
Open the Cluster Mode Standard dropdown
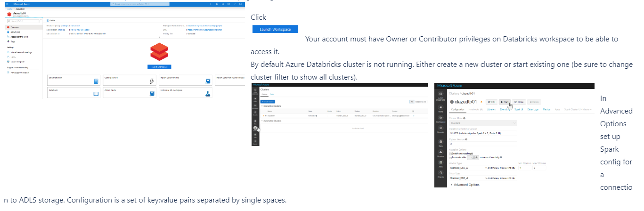(x=483, y=123)
